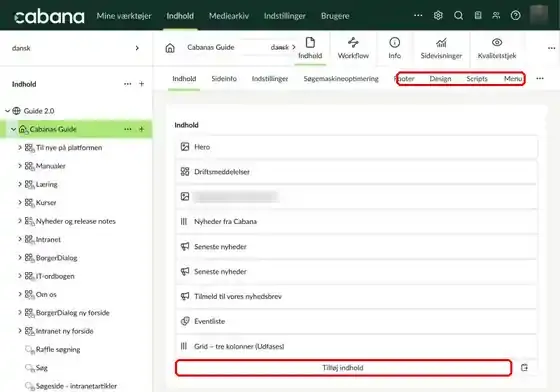Select the Indhold document toolbar item
The height and width of the screenshot is (392, 560).
click(310, 48)
